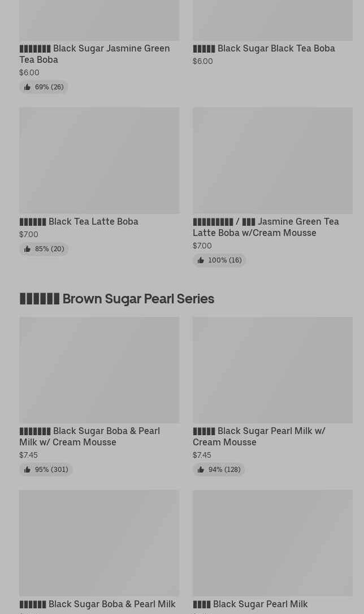
Task: Open Black Sugar Pearl Milk item title
Action: 250,604
